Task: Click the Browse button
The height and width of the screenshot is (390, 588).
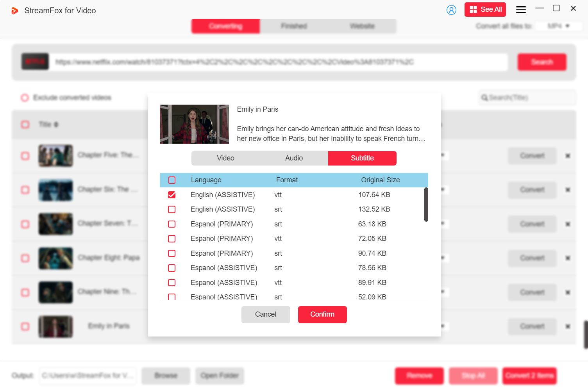Action: (x=166, y=376)
